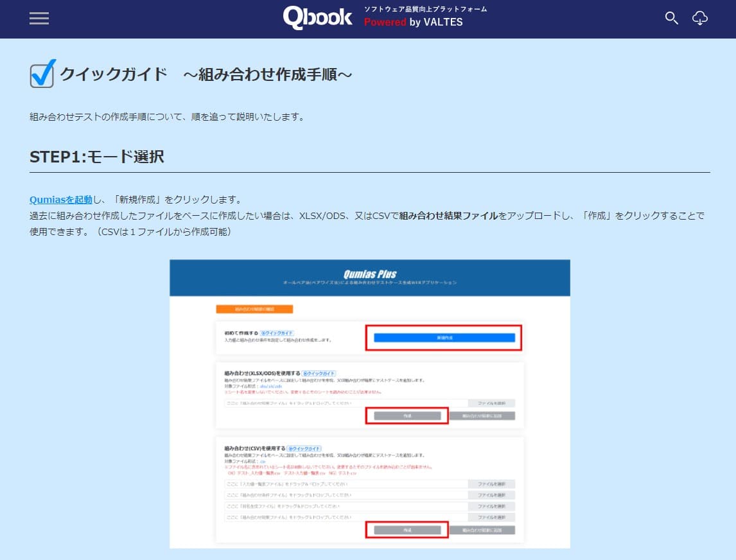Viewport: 736px width, 560px height.
Task: Click the "STEP1:モード選択" heading
Action: tap(97, 157)
